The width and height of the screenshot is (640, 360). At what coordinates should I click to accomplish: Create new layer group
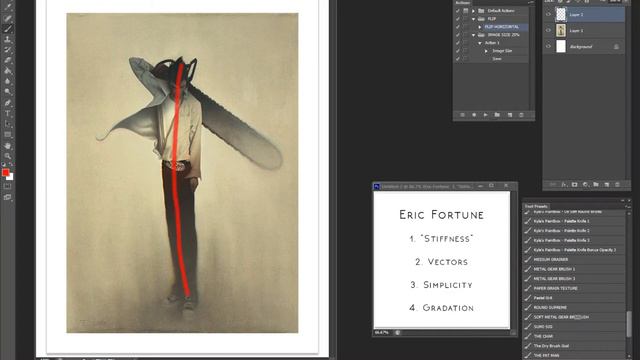click(596, 185)
